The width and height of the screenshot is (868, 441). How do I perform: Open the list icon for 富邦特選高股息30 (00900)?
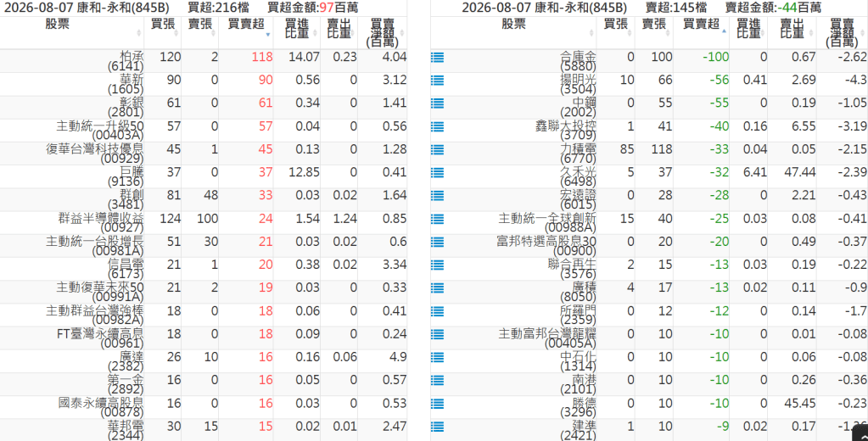pos(437,243)
